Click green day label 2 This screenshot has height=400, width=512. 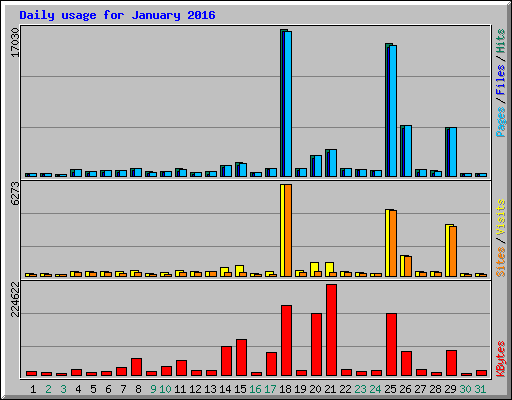tap(48, 389)
